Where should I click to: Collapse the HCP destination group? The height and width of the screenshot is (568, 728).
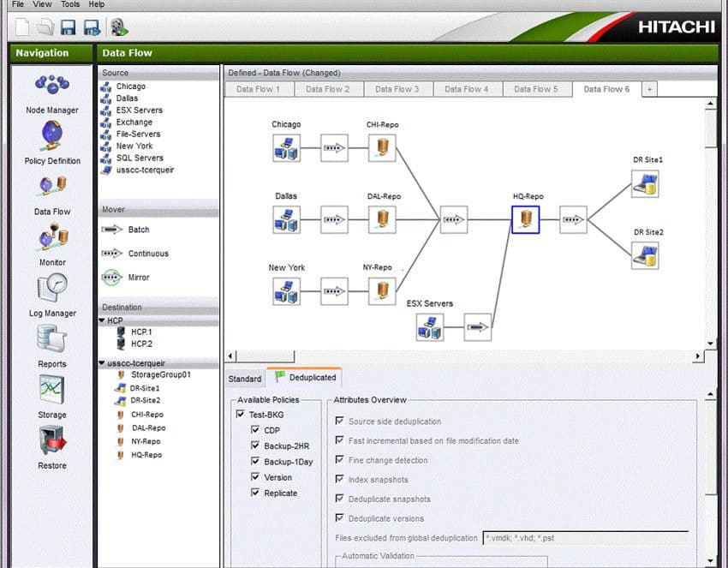[102, 320]
